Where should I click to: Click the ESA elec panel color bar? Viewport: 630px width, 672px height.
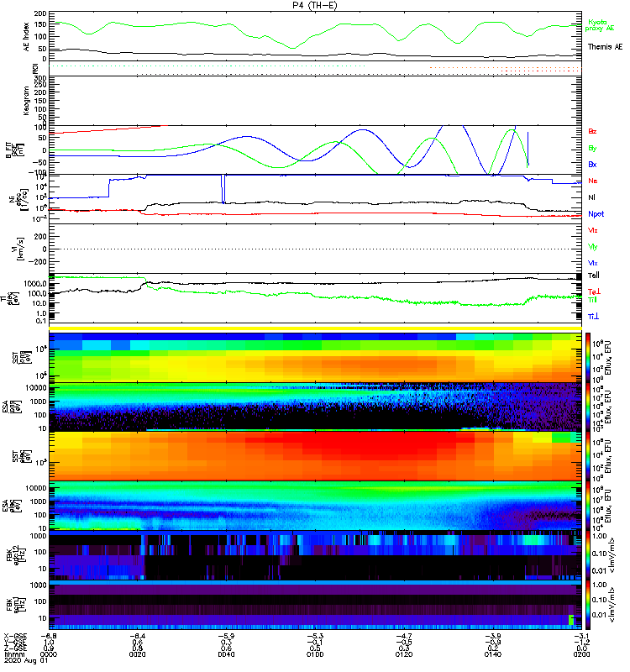click(x=587, y=506)
